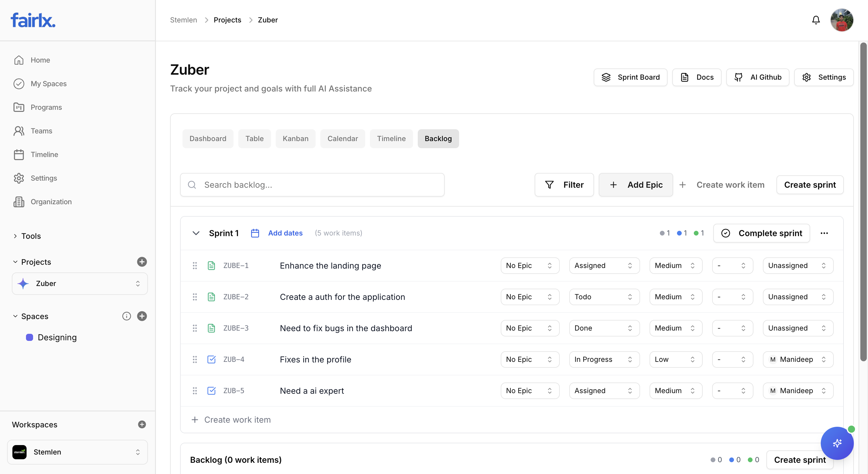Select the Designing space color dot

[29, 337]
